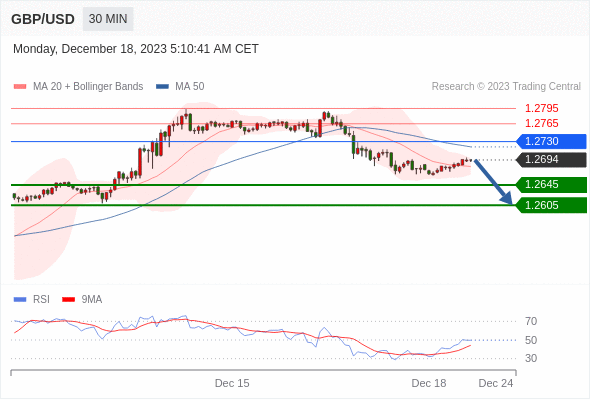This screenshot has width=590, height=400.
Task: Click the Dec 24 date axis label
Action: 496,383
